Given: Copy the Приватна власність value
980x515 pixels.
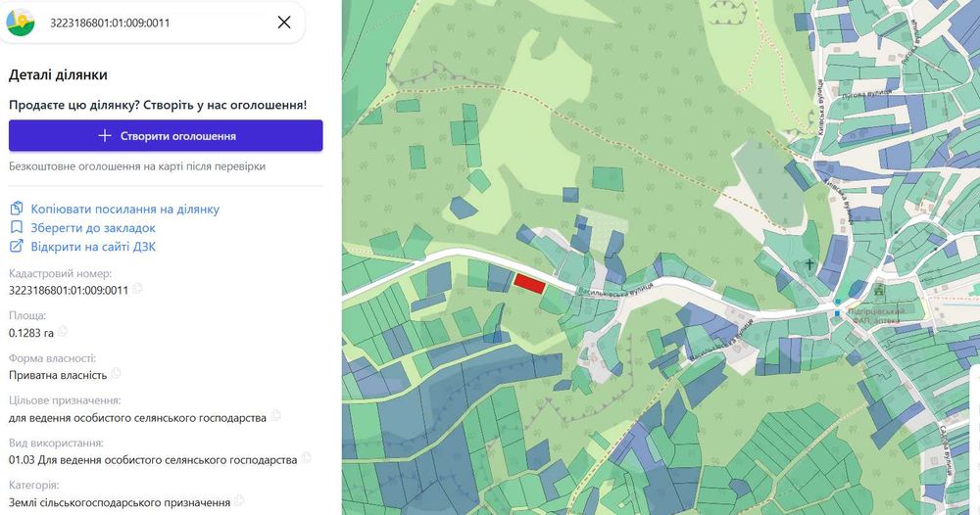Looking at the screenshot, I should pyautogui.click(x=116, y=373).
